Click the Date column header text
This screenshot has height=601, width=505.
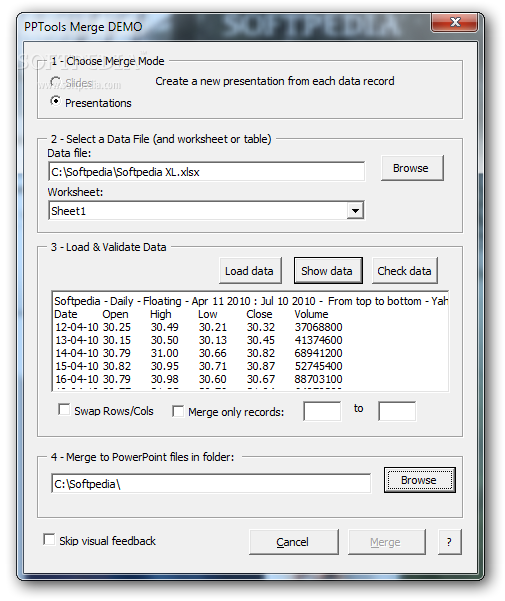[x=66, y=314]
